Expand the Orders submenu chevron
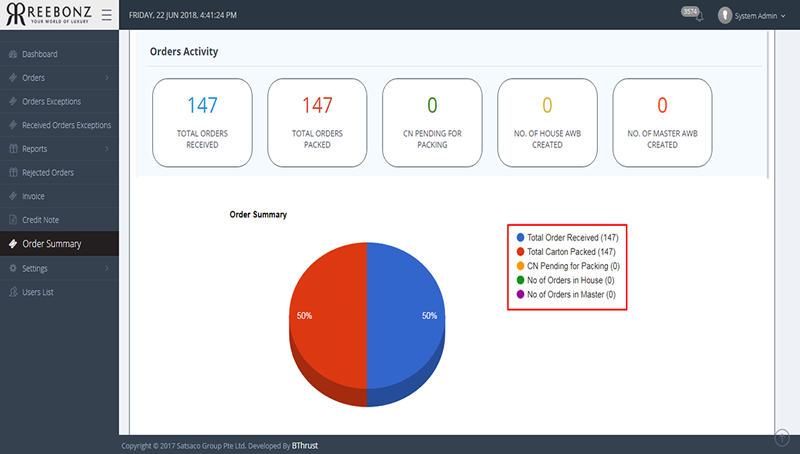Image resolution: width=800 pixels, height=454 pixels. (x=107, y=78)
